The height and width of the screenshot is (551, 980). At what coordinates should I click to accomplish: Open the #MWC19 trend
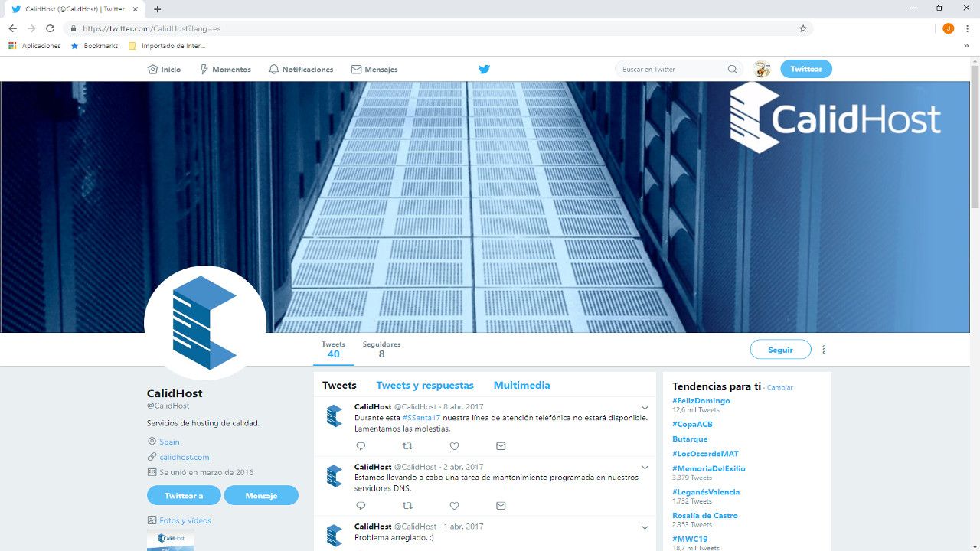pos(690,540)
